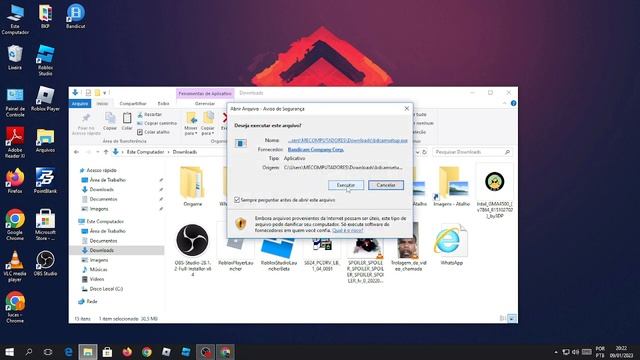Open the Lixeira recycle bin icon
Viewport: 640px width, 360px height.
(15, 57)
